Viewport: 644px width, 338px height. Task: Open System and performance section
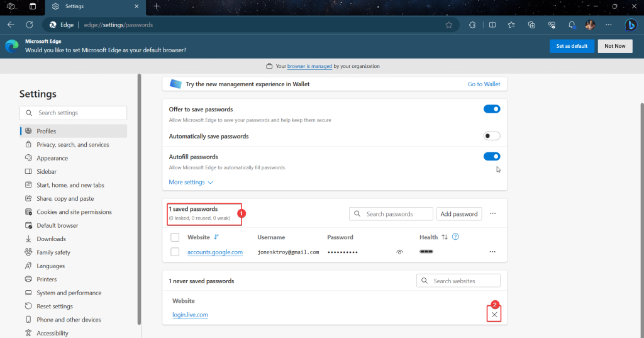(74, 293)
